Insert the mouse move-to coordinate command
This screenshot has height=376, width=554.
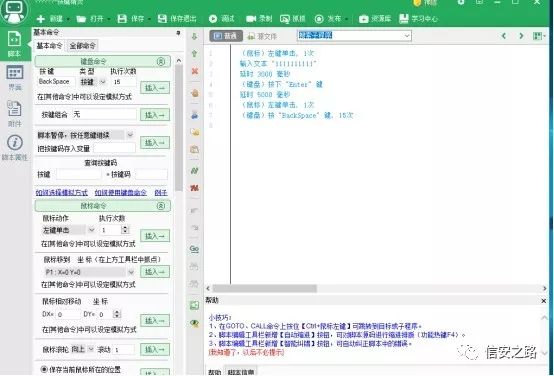pos(155,272)
